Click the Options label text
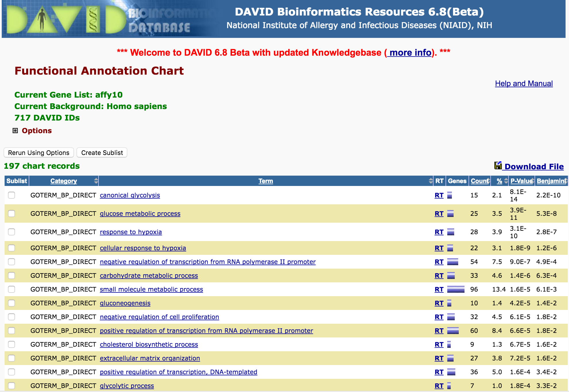The image size is (569, 392). 37,131
